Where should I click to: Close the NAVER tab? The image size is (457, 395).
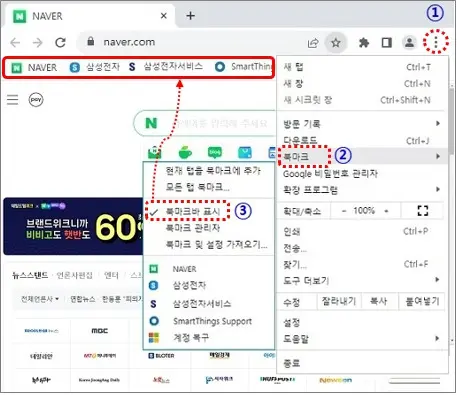(x=163, y=16)
